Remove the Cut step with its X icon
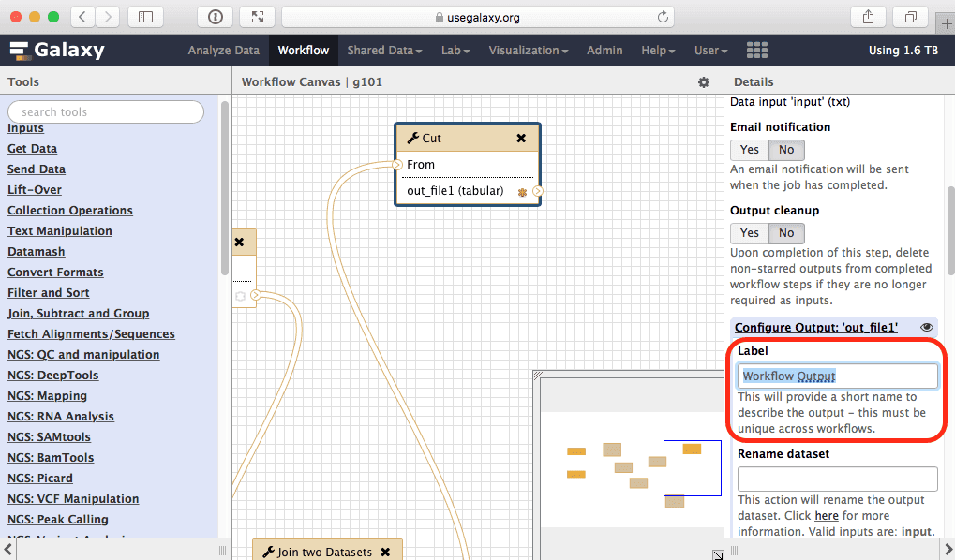 click(521, 138)
